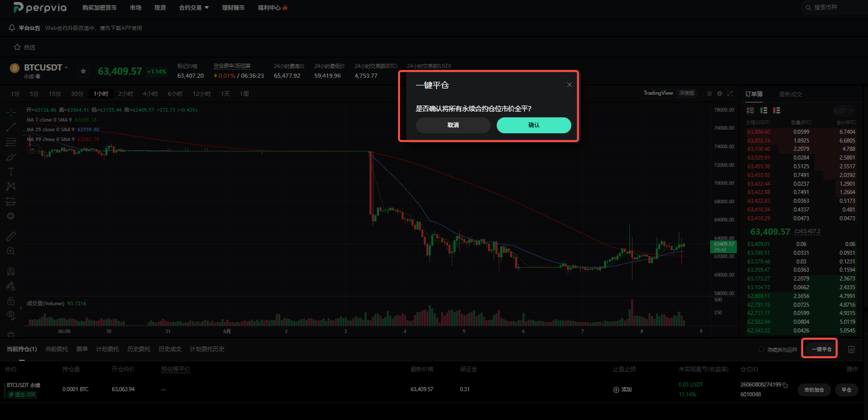Open the emoji icons tool
This screenshot has height=420, width=868.
[11, 216]
